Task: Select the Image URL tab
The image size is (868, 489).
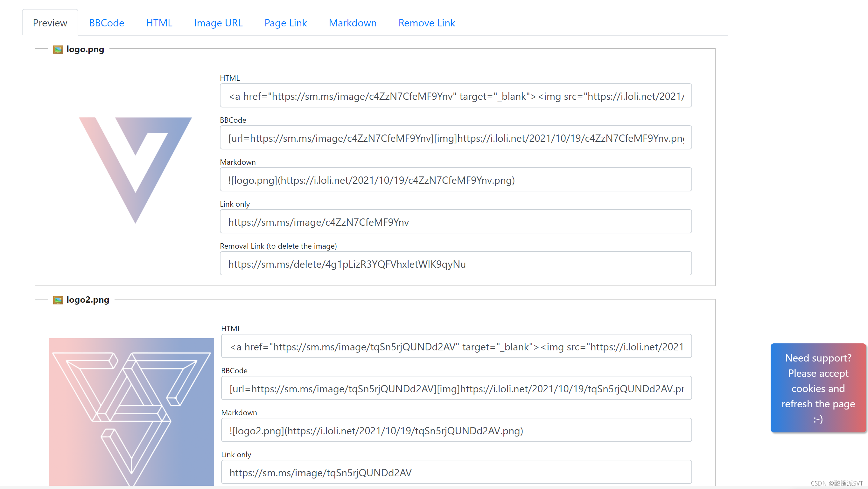Action: pos(218,23)
